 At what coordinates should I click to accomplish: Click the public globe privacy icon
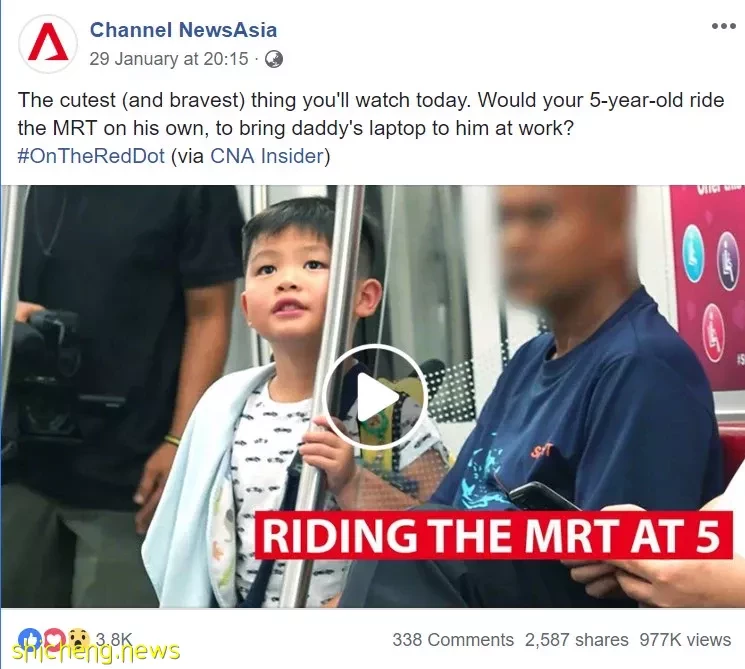tap(274, 59)
